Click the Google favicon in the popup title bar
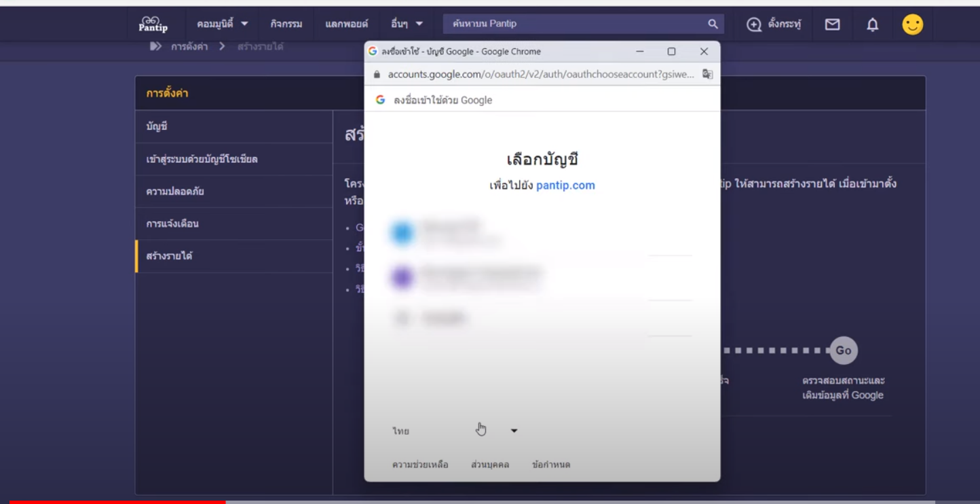This screenshot has height=504, width=980. click(x=373, y=52)
